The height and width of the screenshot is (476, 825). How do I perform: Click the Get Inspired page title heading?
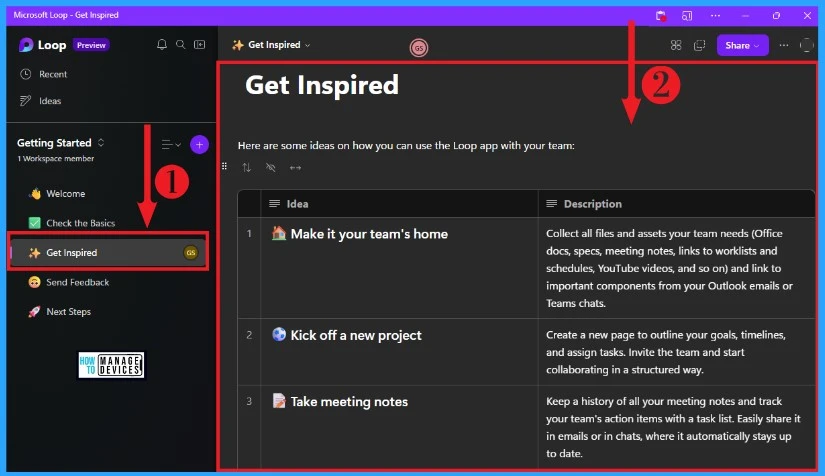[x=322, y=85]
